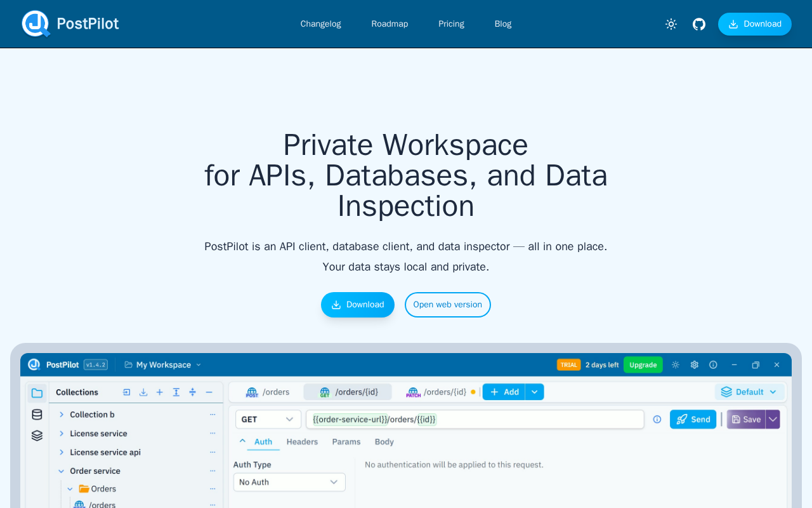Collapse the Orders folder chevron

(70, 489)
